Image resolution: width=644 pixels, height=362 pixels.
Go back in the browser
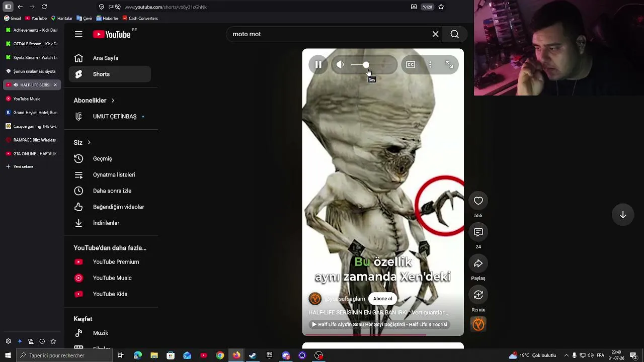pos(20,7)
